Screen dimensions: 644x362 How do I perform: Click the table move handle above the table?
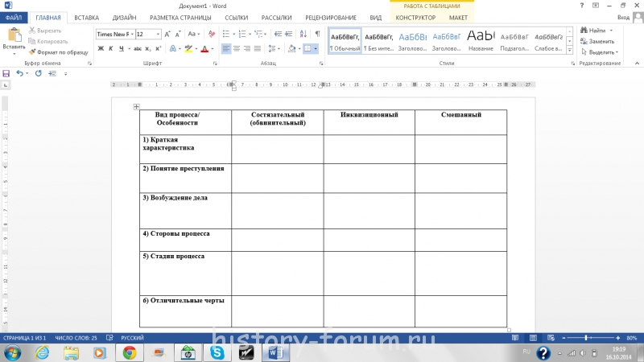tap(137, 107)
